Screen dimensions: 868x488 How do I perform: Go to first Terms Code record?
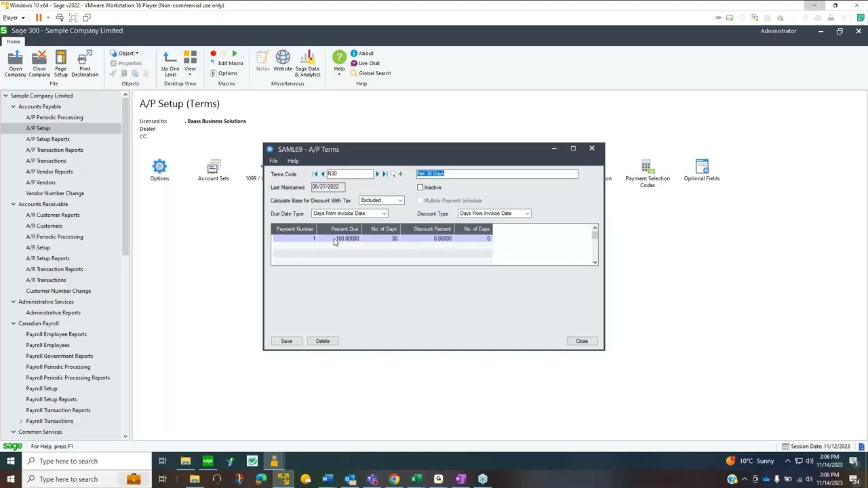[315, 174]
